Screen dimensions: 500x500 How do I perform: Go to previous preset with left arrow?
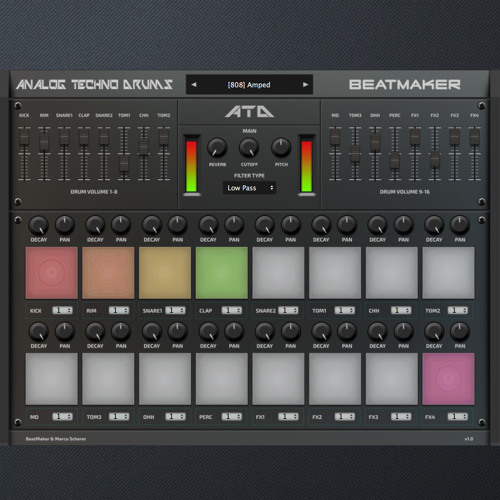[194, 85]
